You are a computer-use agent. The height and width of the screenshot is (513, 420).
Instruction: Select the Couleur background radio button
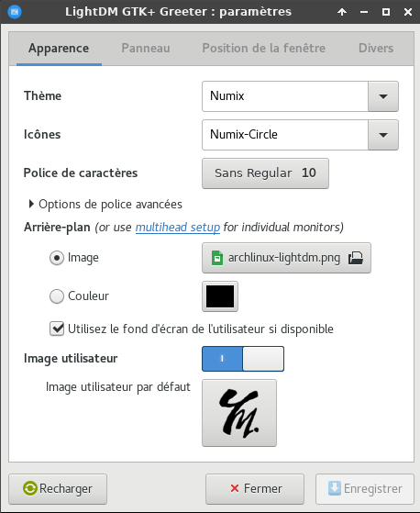(x=57, y=296)
